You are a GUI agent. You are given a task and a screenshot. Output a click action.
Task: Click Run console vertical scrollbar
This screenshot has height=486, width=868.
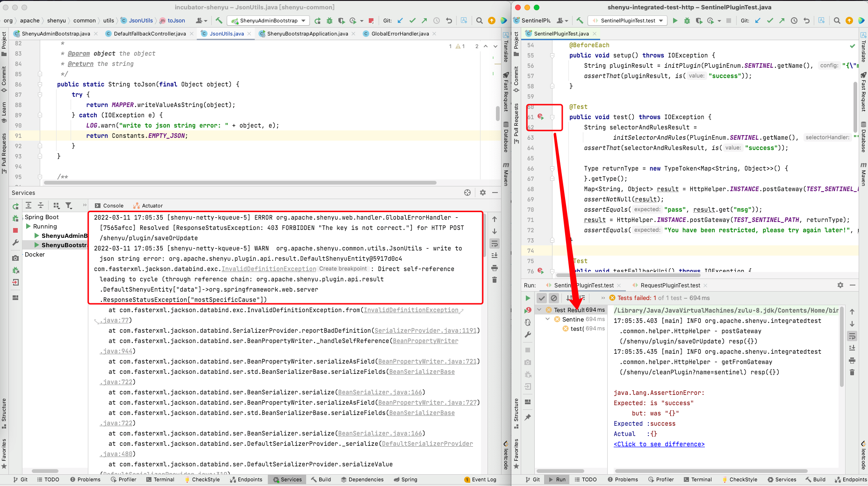coord(842,346)
